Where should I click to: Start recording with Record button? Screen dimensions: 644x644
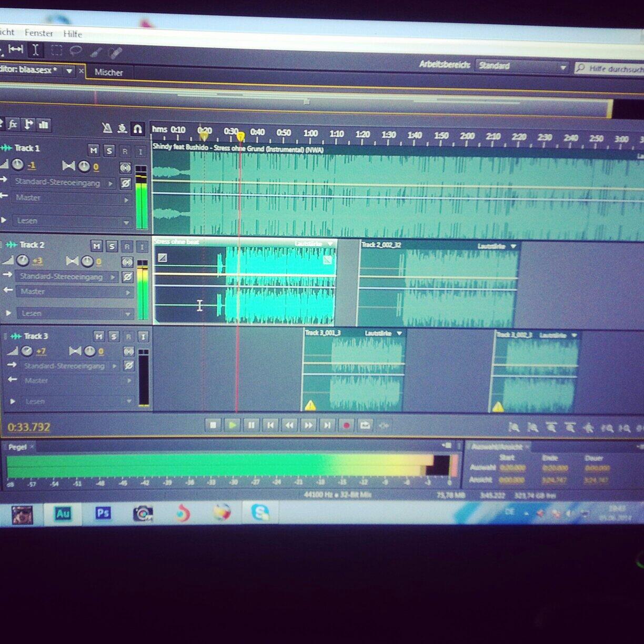tap(346, 425)
